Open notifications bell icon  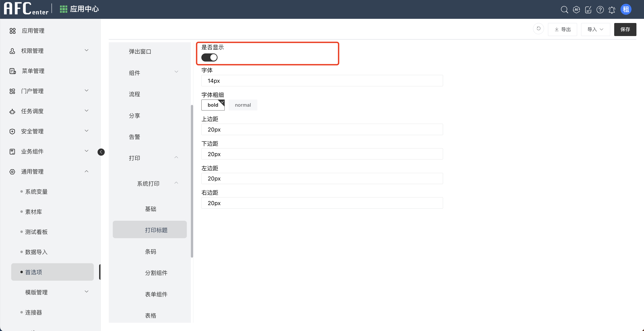[612, 10]
